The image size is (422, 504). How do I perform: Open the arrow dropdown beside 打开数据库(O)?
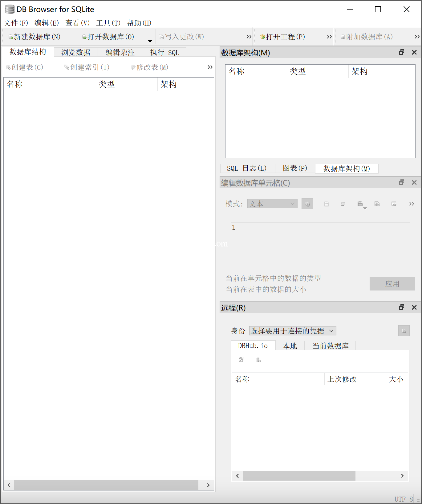tap(150, 41)
